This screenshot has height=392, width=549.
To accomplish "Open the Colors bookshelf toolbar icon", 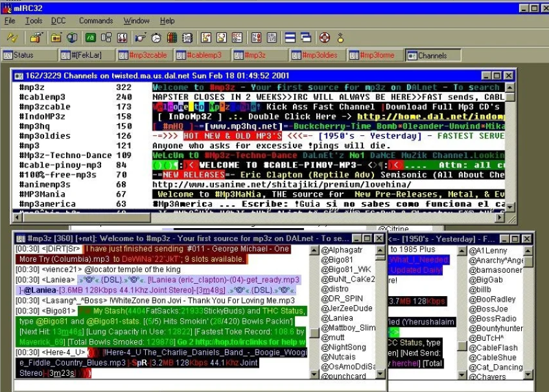I will click(172, 37).
